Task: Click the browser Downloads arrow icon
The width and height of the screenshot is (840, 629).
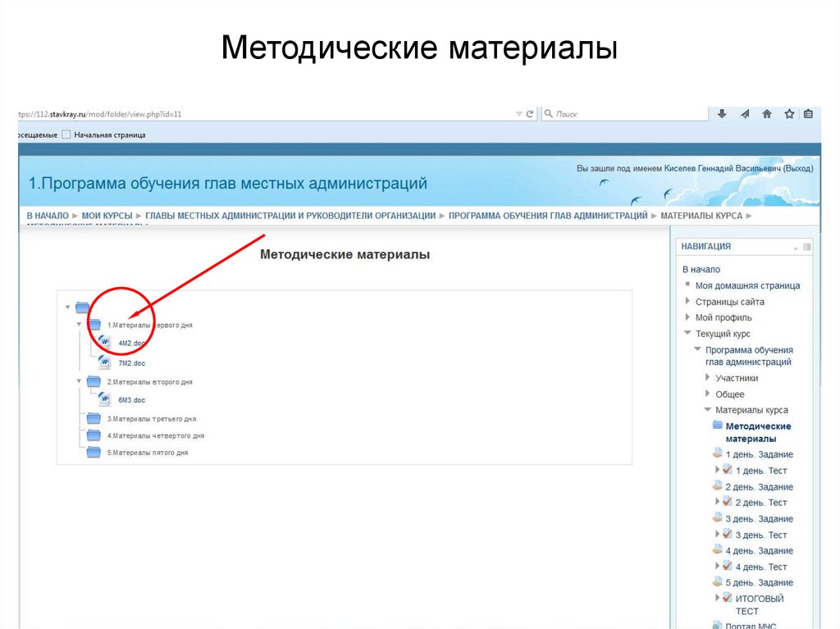Action: coord(721,114)
